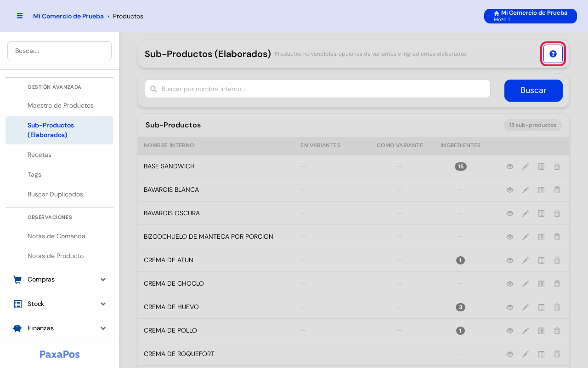This screenshot has height=368, width=588.
Task: Edit CREMA DE ATUN with pencil icon
Action: pyautogui.click(x=526, y=260)
